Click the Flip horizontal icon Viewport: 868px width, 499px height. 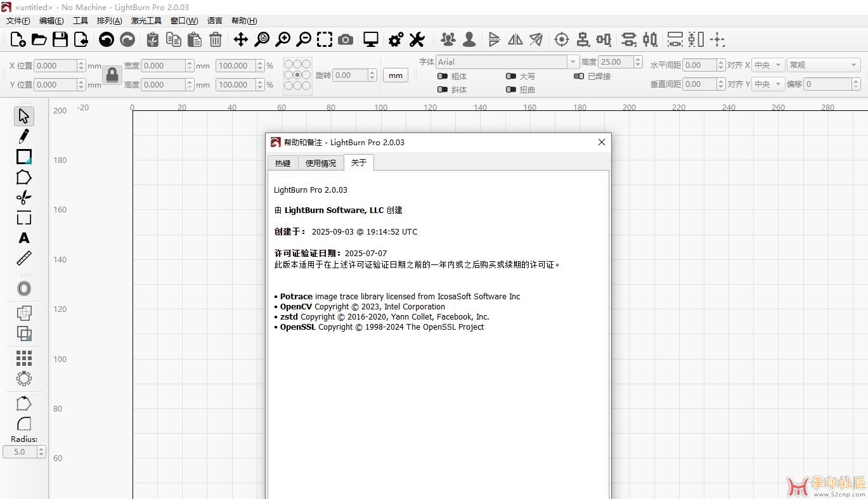pos(515,40)
